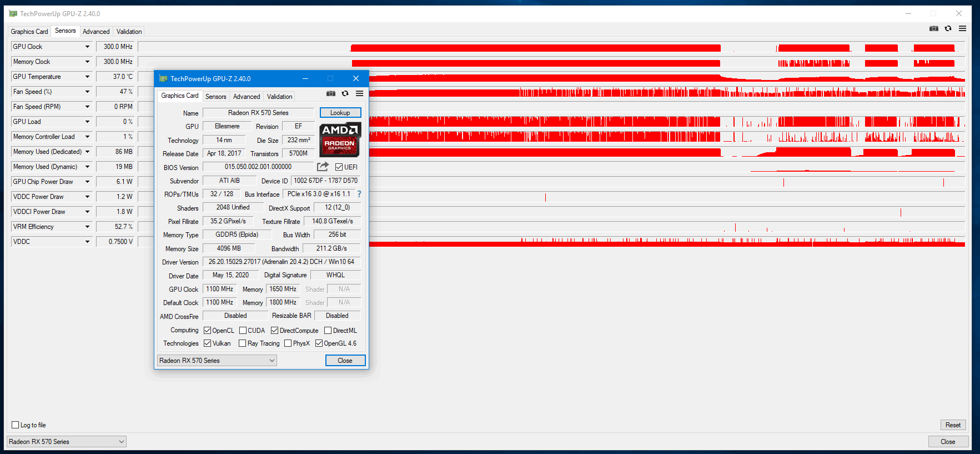The height and width of the screenshot is (454, 980).
Task: Click the Lookup button
Action: tap(340, 113)
